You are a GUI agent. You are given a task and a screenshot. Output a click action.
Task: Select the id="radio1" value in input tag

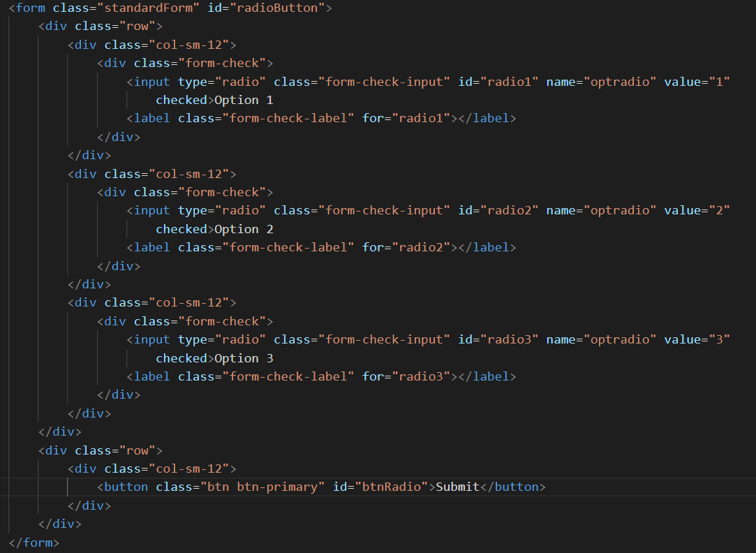pyautogui.click(x=509, y=82)
